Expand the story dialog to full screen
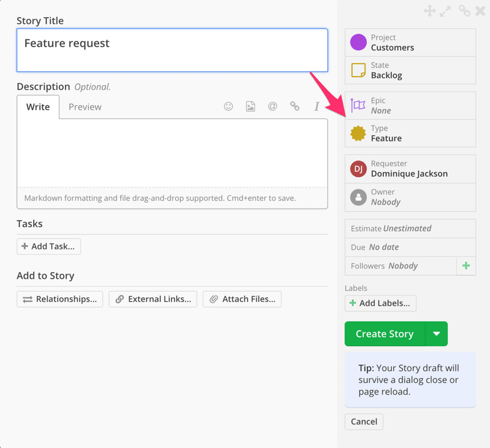Image resolution: width=490 pixels, height=448 pixels. point(447,11)
